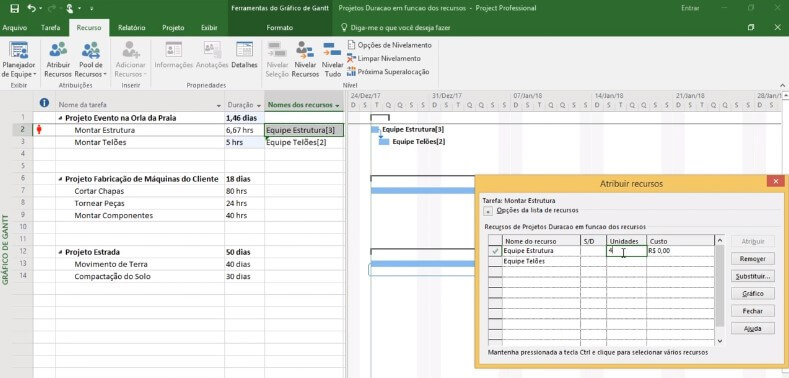Viewport: 789px width, 378px height.
Task: Open resource Anotações
Action: pyautogui.click(x=212, y=55)
